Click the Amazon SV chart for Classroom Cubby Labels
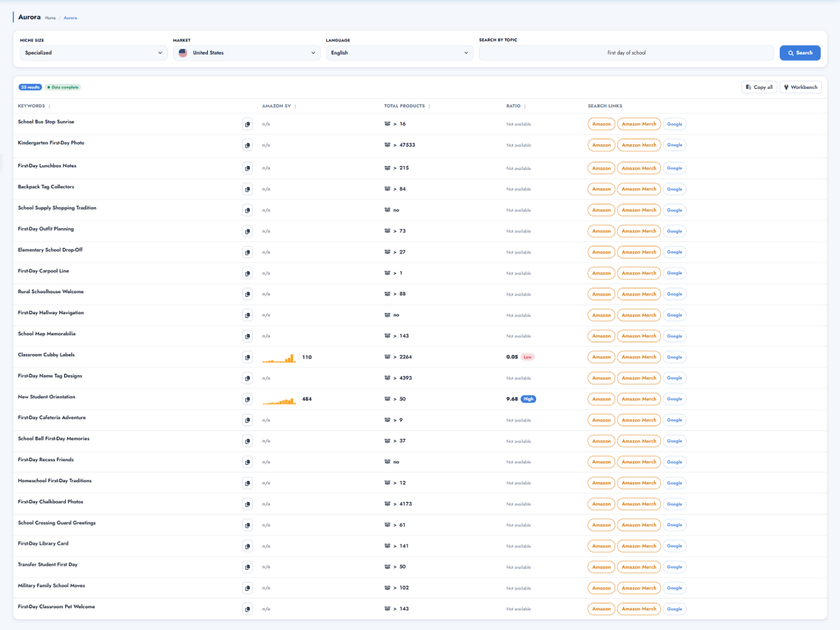The width and height of the screenshot is (840, 630). 279,358
